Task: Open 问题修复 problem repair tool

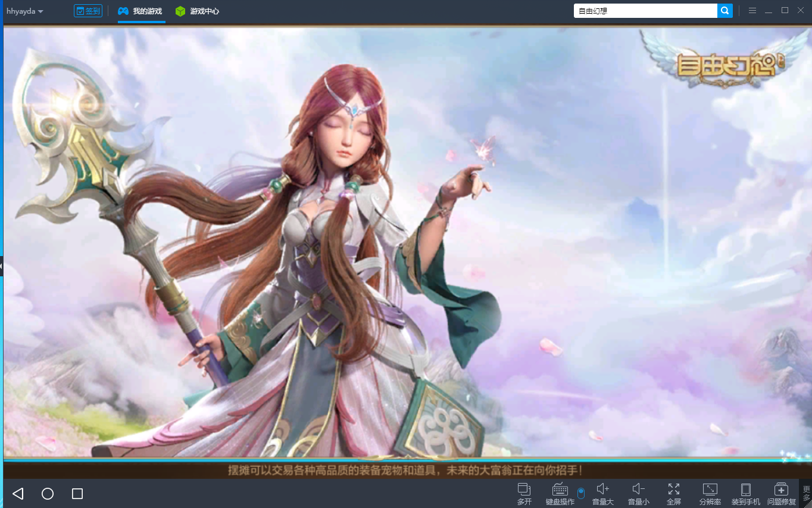Action: click(x=782, y=494)
